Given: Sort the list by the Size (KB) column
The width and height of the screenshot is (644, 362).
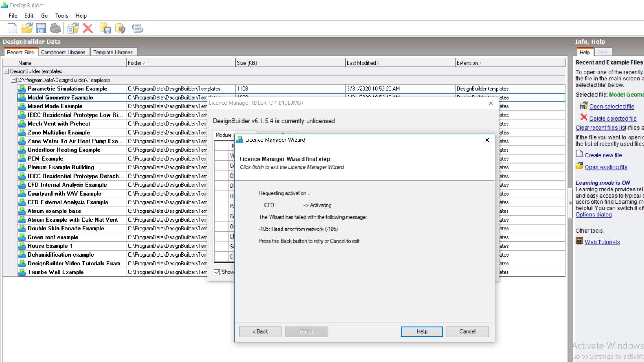Looking at the screenshot, I should [291, 63].
